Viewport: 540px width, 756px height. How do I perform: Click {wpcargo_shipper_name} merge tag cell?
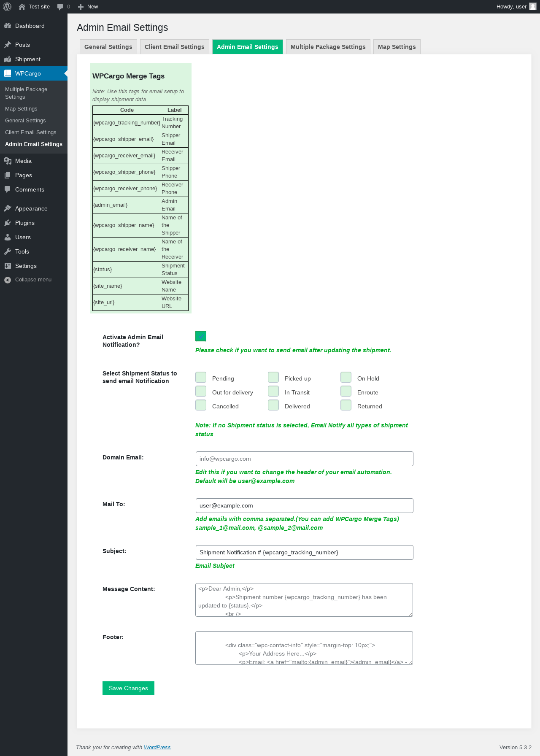(127, 225)
